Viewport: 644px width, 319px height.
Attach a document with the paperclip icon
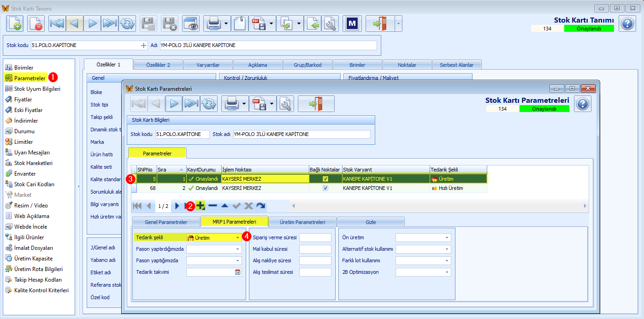click(x=239, y=24)
